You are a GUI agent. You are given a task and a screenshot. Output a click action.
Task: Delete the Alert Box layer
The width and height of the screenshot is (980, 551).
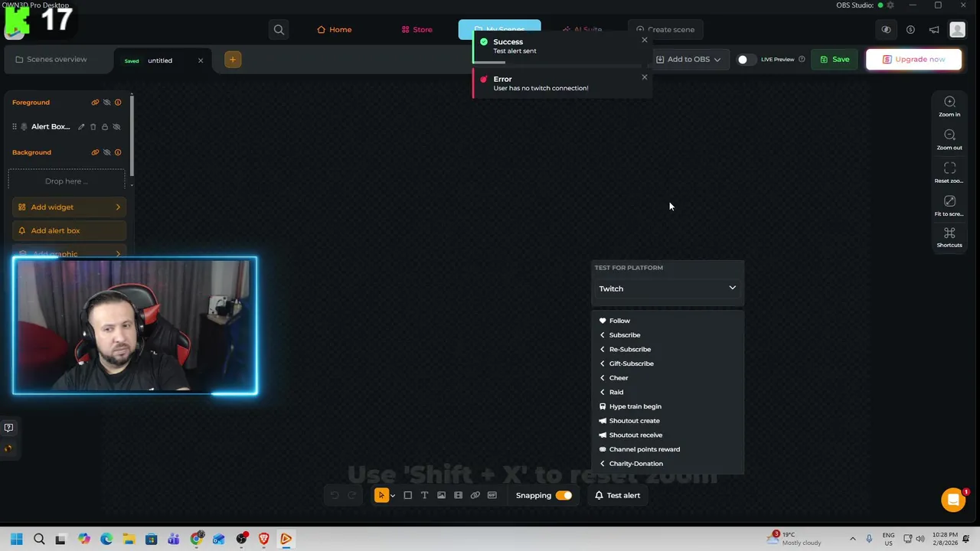(93, 126)
